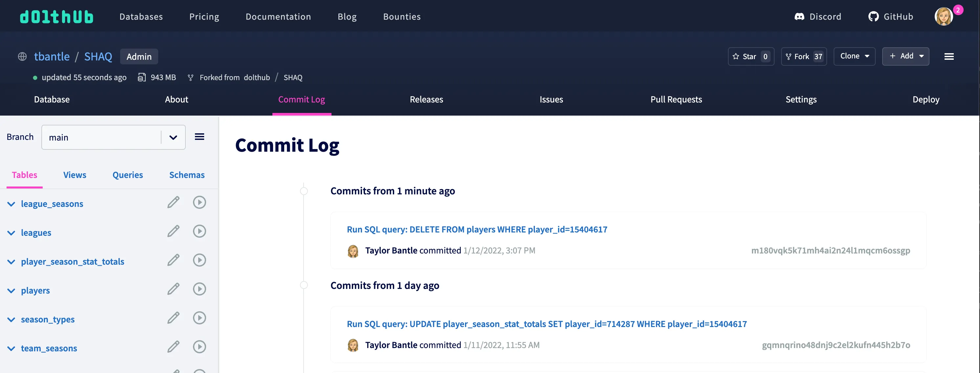
Task: Click the pencil icon for league_seasons
Action: tap(174, 202)
